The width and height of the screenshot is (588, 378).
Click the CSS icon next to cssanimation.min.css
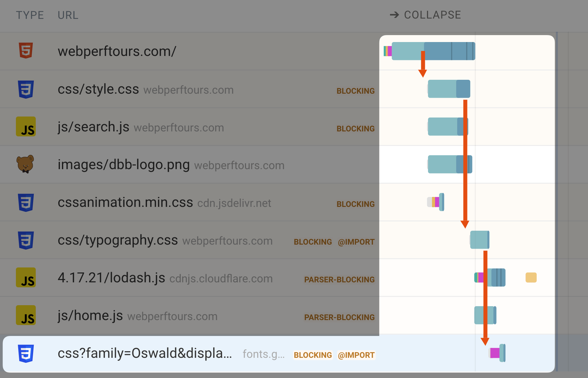[x=26, y=202]
